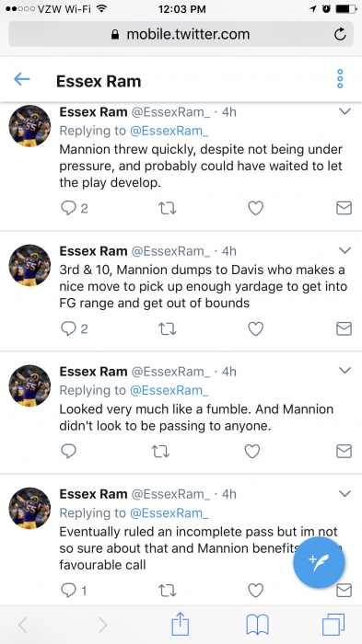Open Safari share sheet icon

(181, 625)
